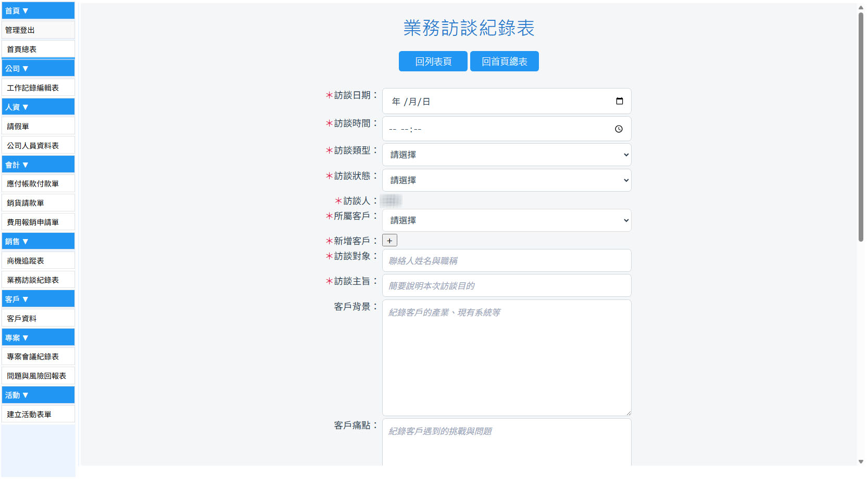Select 問題與風險回報表 menu item
Image resolution: width=868 pixels, height=488 pixels.
[x=38, y=376]
